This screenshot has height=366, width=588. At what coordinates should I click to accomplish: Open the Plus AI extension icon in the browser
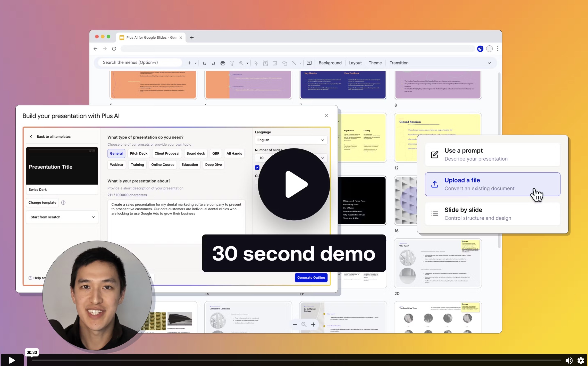(480, 49)
